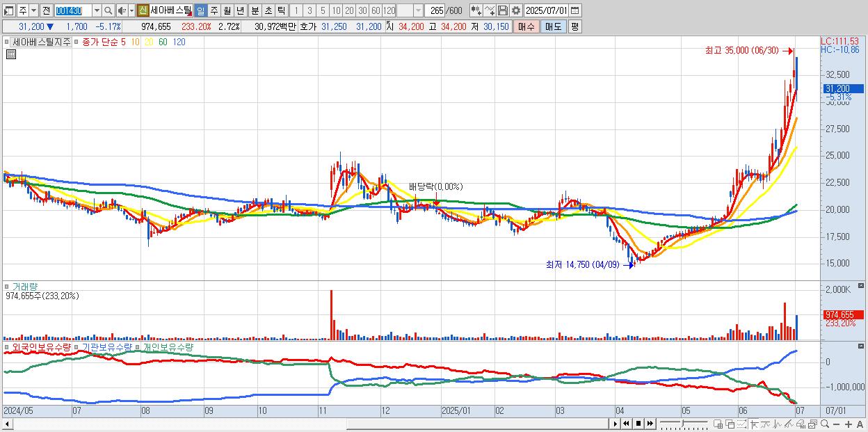Image resolution: width=868 pixels, height=432 pixels.
Task: Select the 분 minute period tab
Action: (255, 11)
